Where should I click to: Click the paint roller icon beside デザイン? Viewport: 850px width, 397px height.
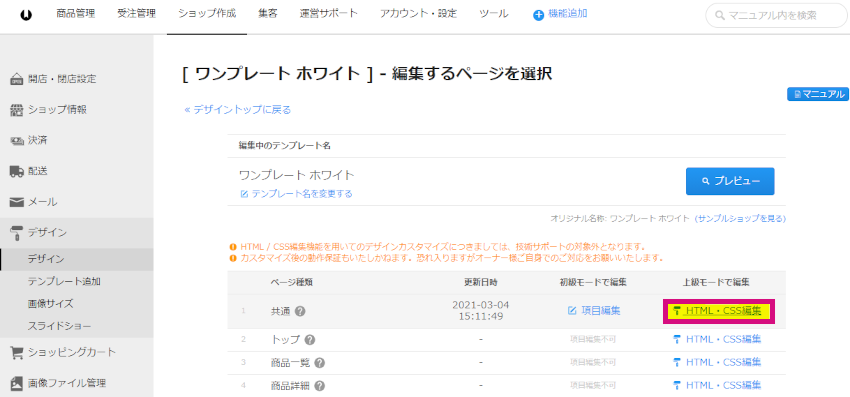pyautogui.click(x=17, y=233)
